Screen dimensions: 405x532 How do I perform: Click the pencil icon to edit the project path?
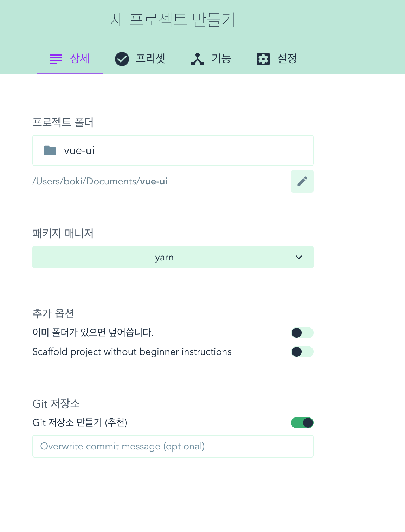point(302,181)
